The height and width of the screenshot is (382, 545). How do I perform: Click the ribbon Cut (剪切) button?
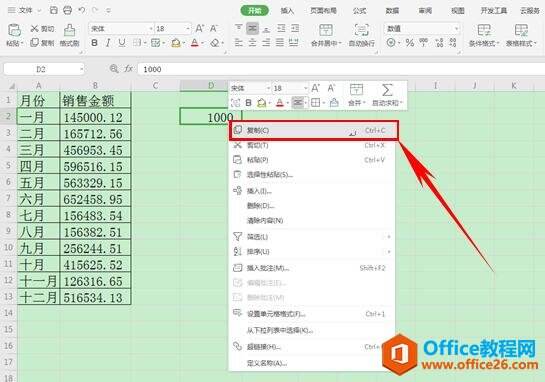(x=42, y=29)
